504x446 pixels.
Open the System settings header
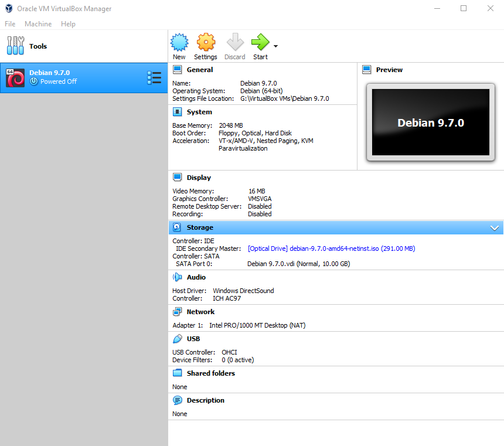tap(199, 112)
